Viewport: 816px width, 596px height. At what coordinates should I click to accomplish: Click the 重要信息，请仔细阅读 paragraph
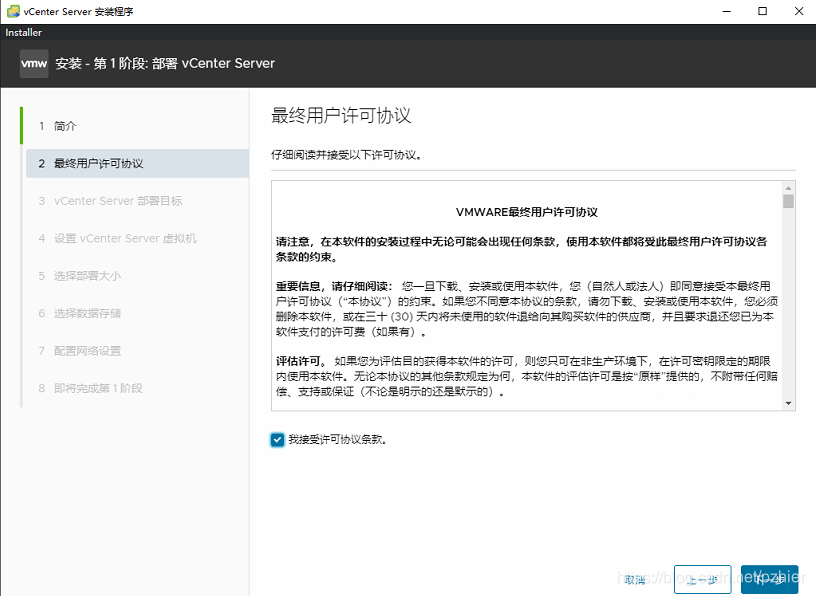(527, 309)
